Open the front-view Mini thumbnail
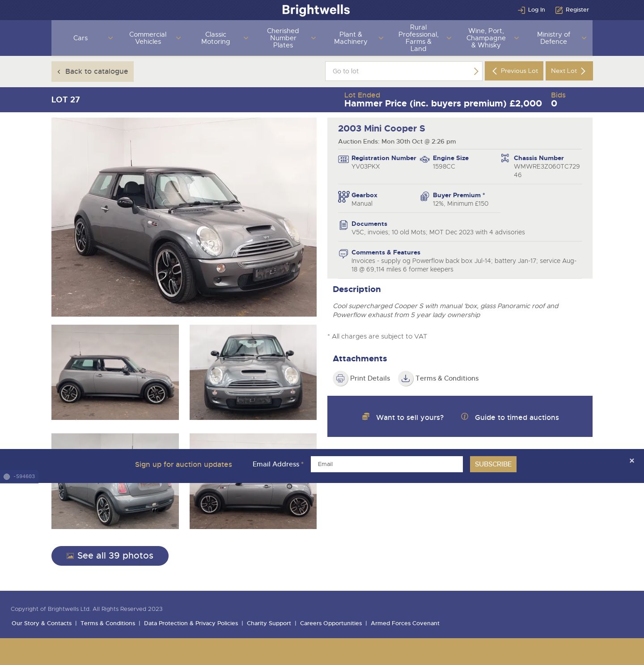Viewport: 644px width, 665px height. pos(253,373)
